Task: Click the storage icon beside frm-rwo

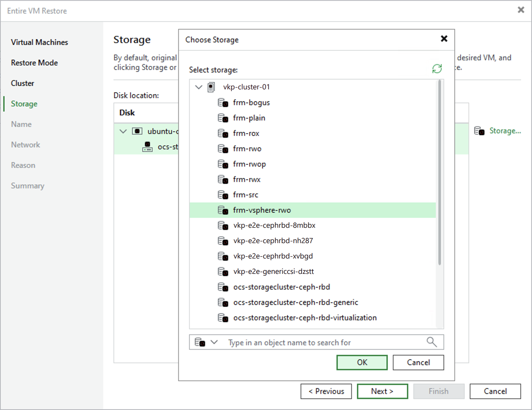Action: [223, 149]
